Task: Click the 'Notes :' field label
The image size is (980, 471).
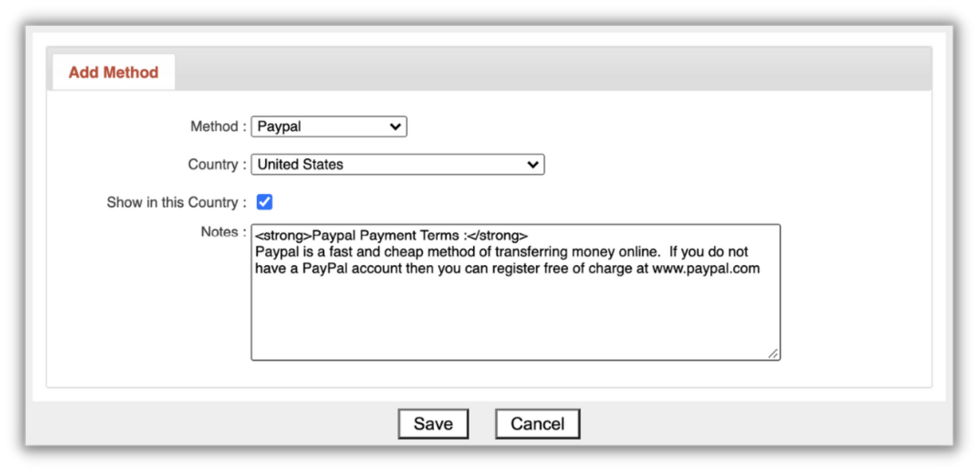Action: point(224,232)
